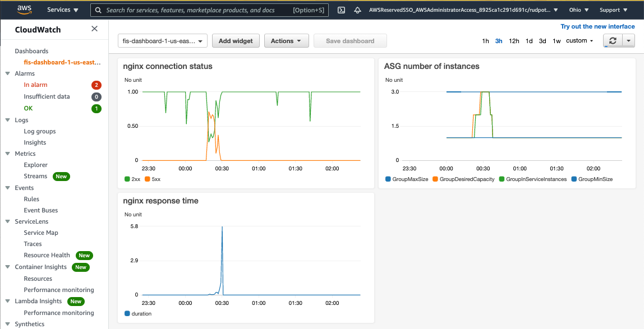Open the custom time range dropdown

(579, 40)
